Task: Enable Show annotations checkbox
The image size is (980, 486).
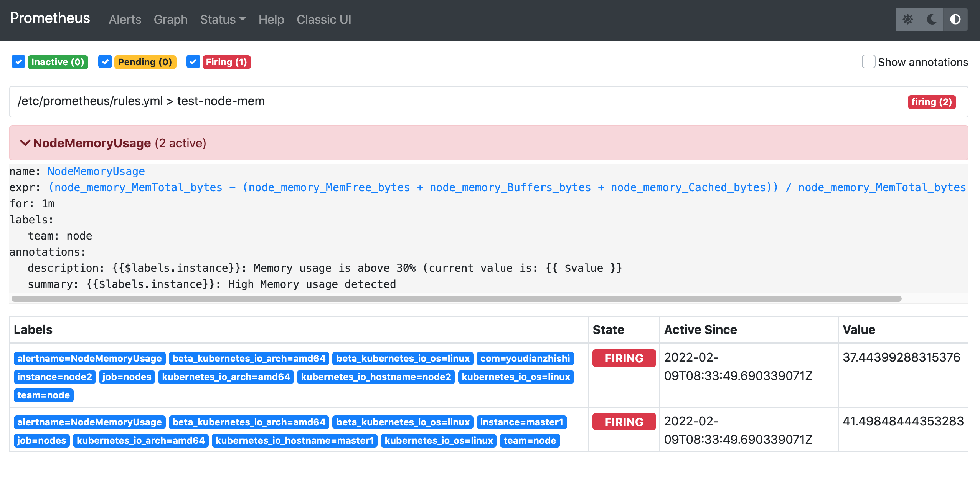Action: [x=868, y=62]
